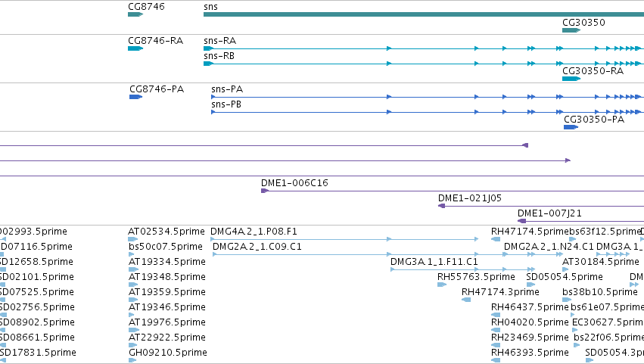
Task: Click the blue glyph under CG30350-PA
Action: [x=571, y=127]
